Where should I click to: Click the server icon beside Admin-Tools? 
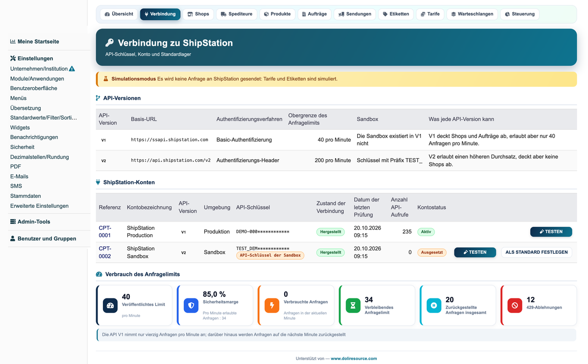(13, 221)
